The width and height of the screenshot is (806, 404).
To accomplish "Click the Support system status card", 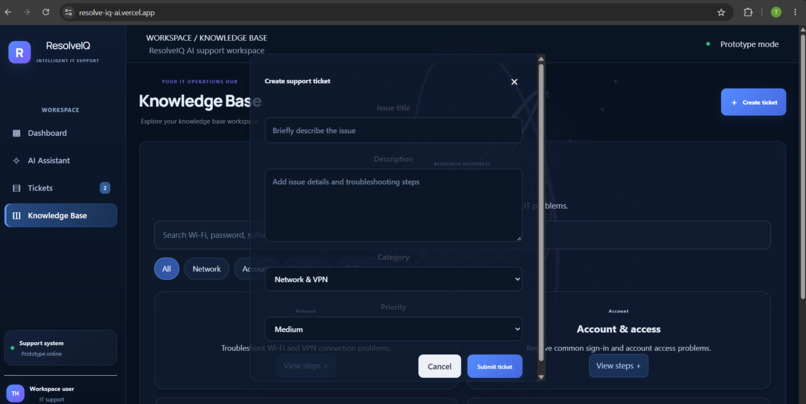I will [61, 348].
